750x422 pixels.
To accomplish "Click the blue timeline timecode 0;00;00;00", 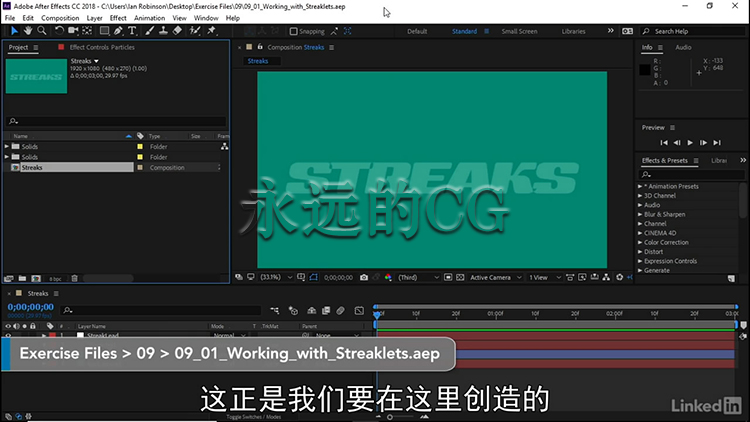I will (x=31, y=307).
